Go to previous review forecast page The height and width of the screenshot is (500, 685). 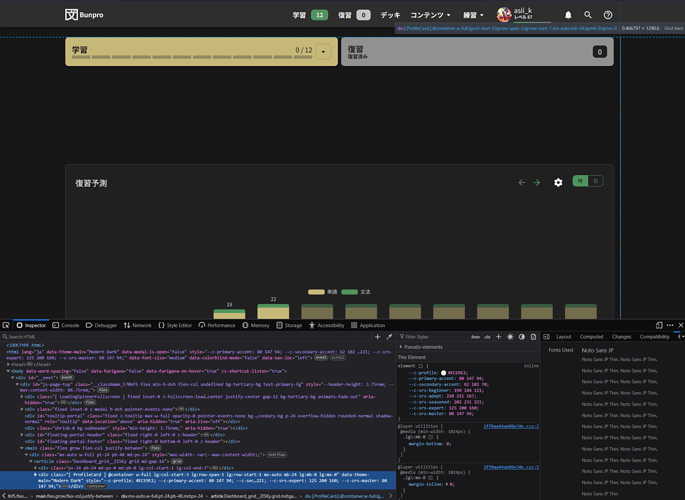click(x=522, y=183)
